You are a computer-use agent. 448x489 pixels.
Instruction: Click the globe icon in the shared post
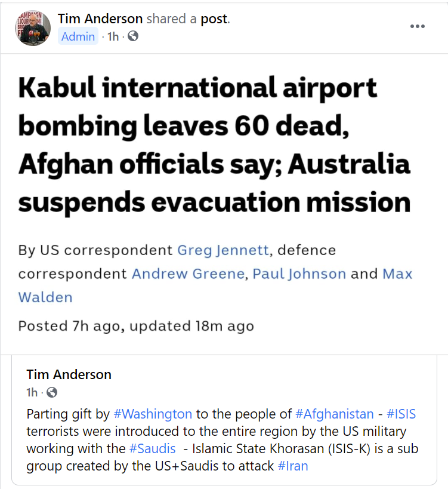point(52,393)
